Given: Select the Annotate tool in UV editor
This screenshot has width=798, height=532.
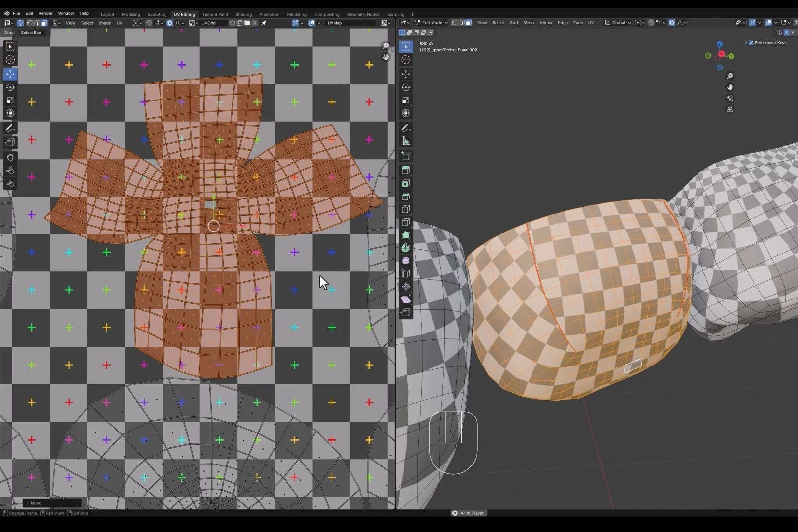Looking at the screenshot, I should (x=10, y=128).
